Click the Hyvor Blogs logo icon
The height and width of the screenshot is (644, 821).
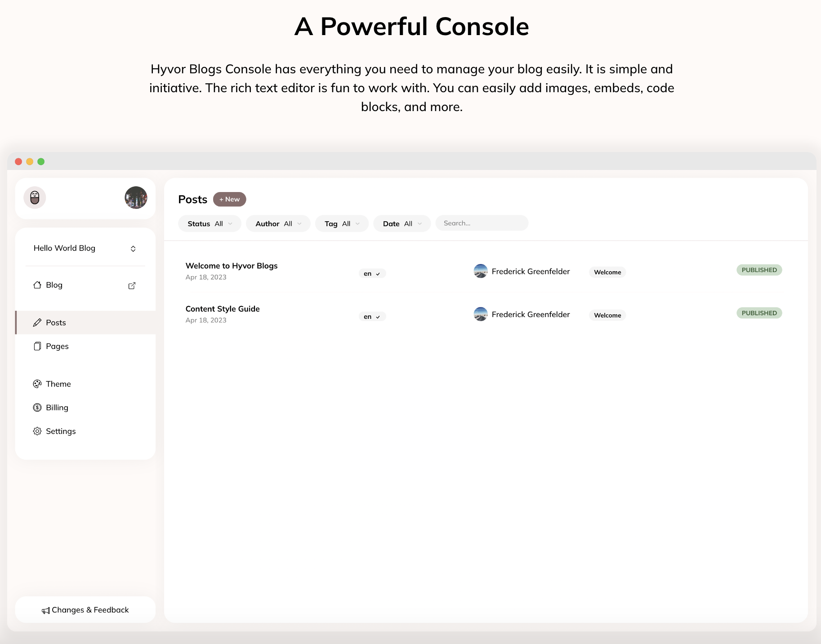(x=35, y=197)
